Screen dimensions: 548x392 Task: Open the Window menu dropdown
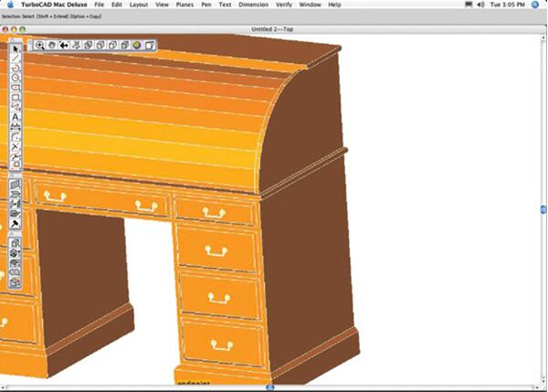tap(311, 5)
